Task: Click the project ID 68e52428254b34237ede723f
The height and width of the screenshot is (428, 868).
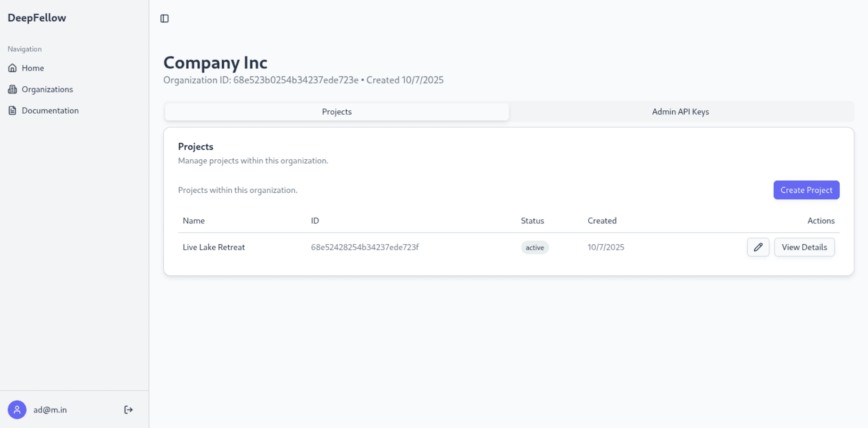Action: coord(365,247)
